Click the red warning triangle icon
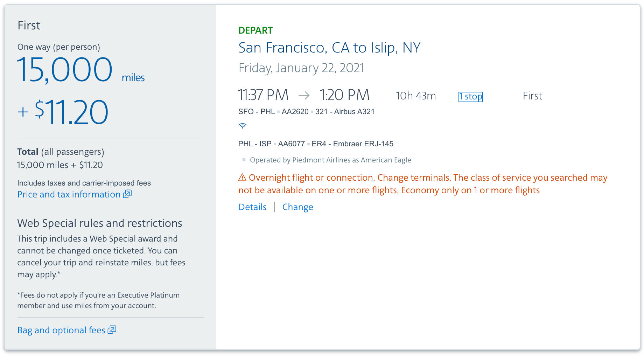The height and width of the screenshot is (355, 644). click(x=242, y=177)
